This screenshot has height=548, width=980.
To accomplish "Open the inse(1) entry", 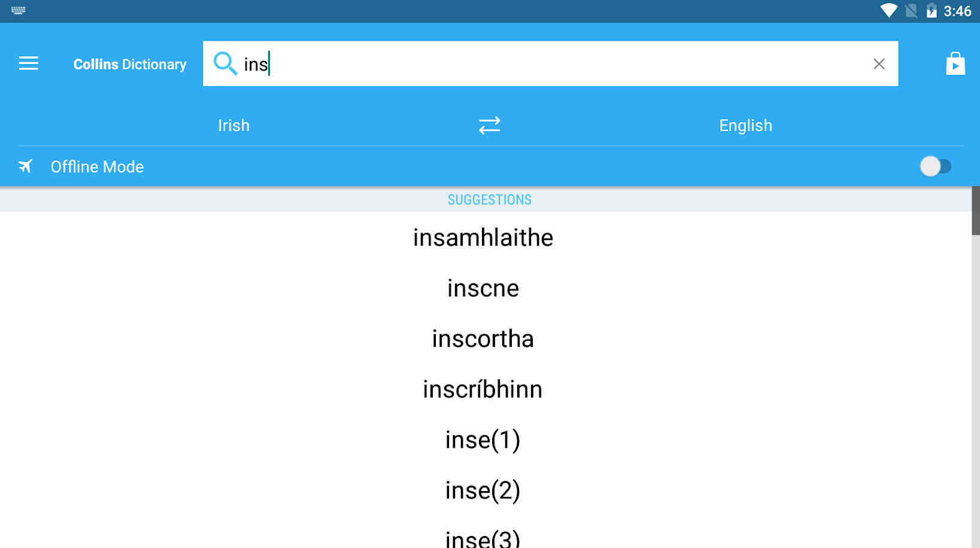I will (483, 440).
